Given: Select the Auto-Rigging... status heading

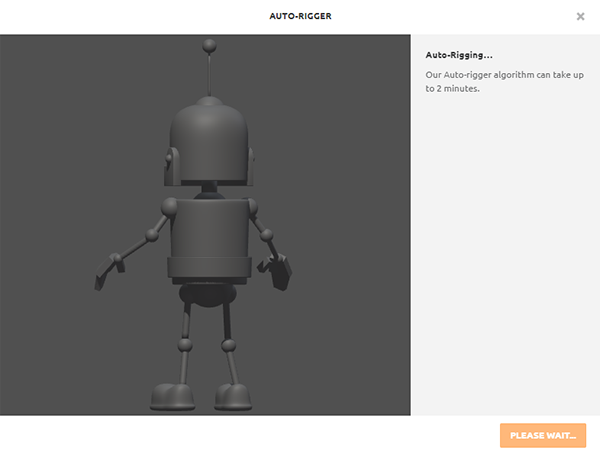Looking at the screenshot, I should (x=459, y=56).
